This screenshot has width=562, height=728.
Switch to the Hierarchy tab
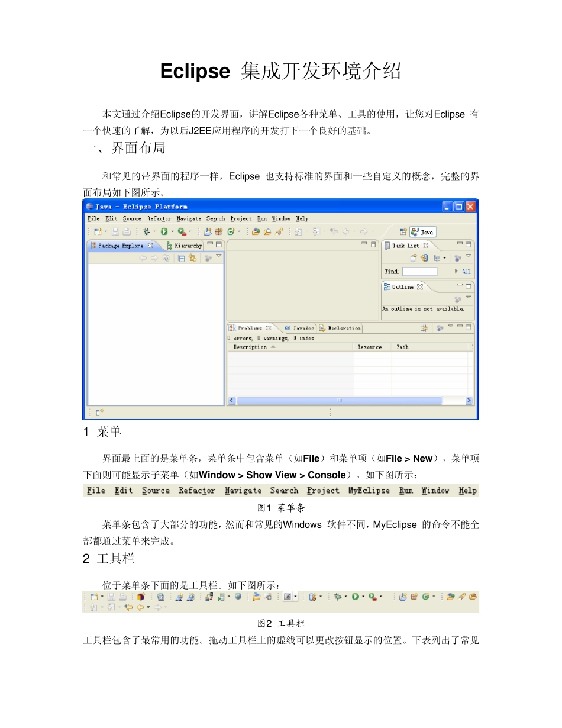[x=185, y=246]
